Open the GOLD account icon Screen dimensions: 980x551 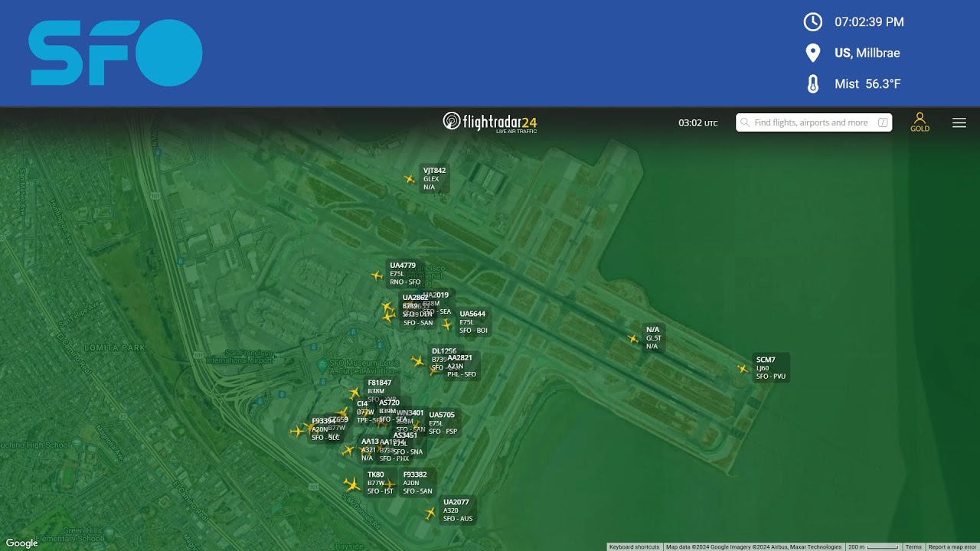pyautogui.click(x=920, y=122)
